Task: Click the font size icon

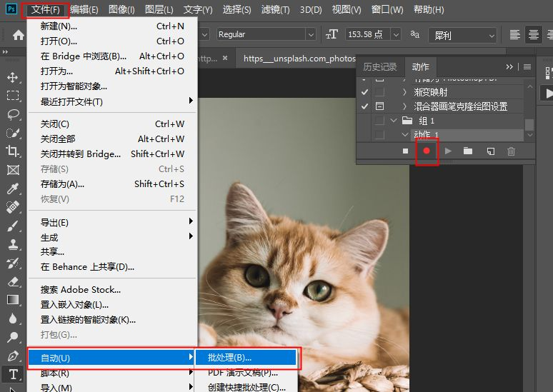Action: tap(332, 34)
